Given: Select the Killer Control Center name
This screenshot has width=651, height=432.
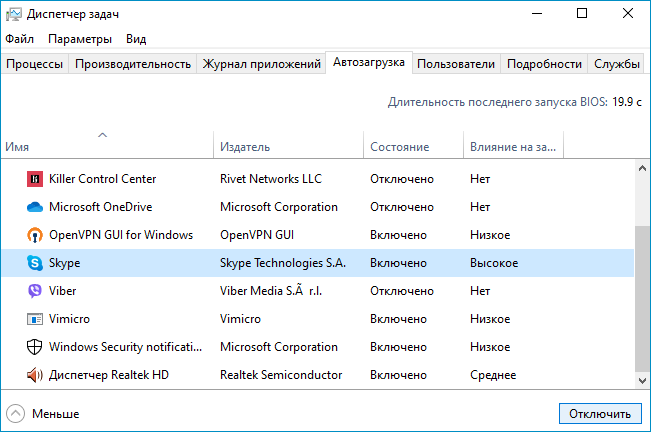Looking at the screenshot, I should pos(103,179).
